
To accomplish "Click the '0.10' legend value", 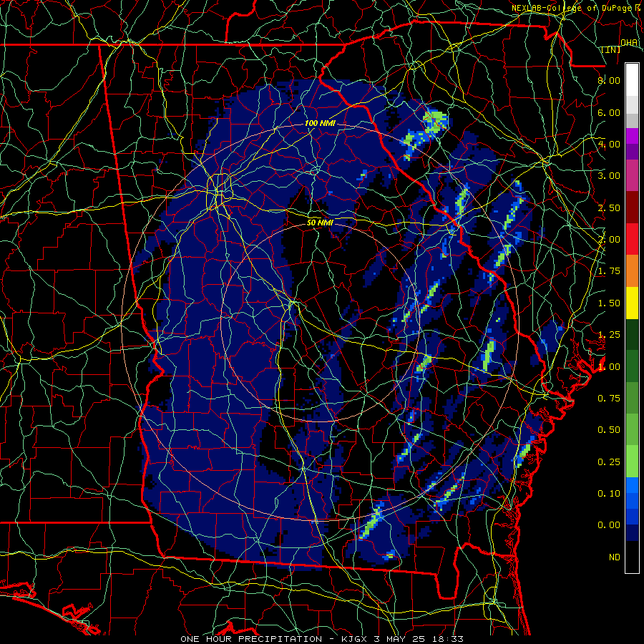I will [609, 494].
